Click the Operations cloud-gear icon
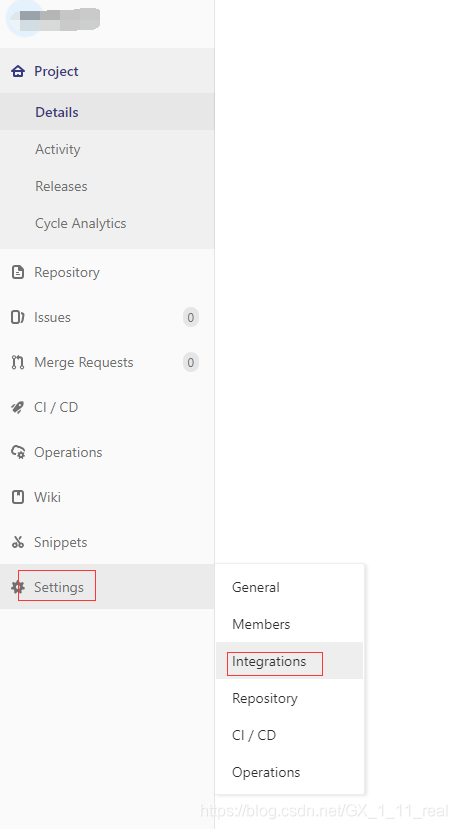This screenshot has width=457, height=829. point(18,452)
